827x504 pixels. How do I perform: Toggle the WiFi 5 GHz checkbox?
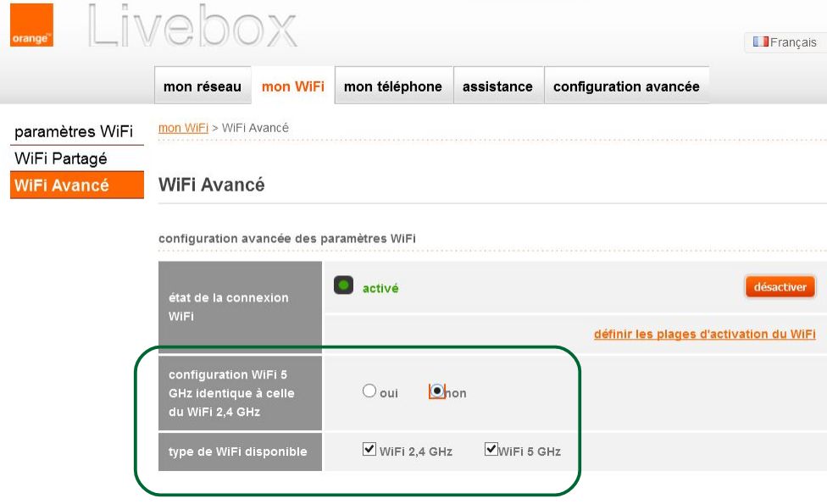coord(491,449)
